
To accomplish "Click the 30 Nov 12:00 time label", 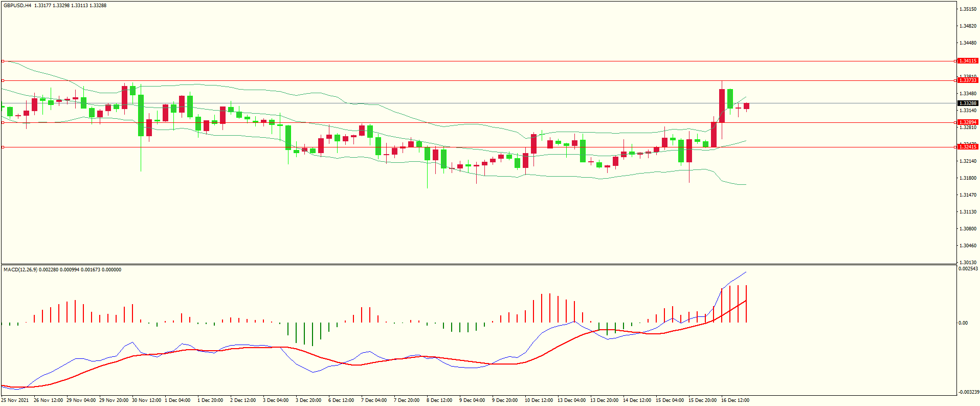I will pyautogui.click(x=146, y=400).
